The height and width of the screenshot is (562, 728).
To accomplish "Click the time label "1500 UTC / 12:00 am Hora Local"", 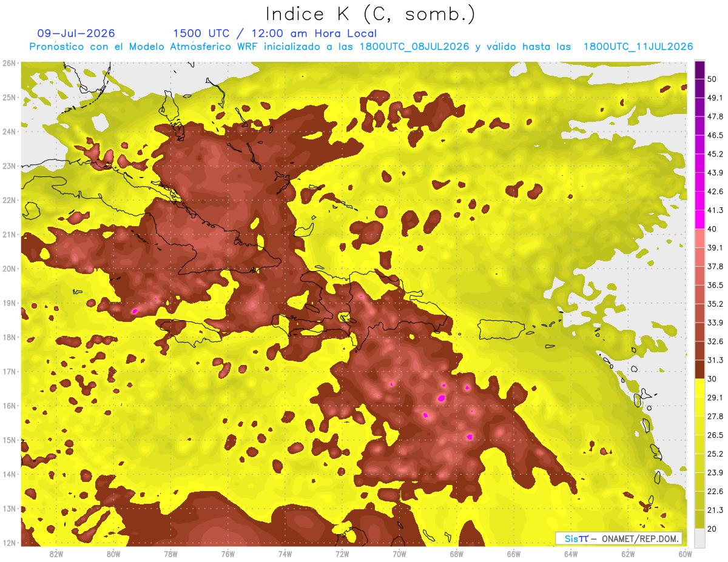I will click(275, 33).
